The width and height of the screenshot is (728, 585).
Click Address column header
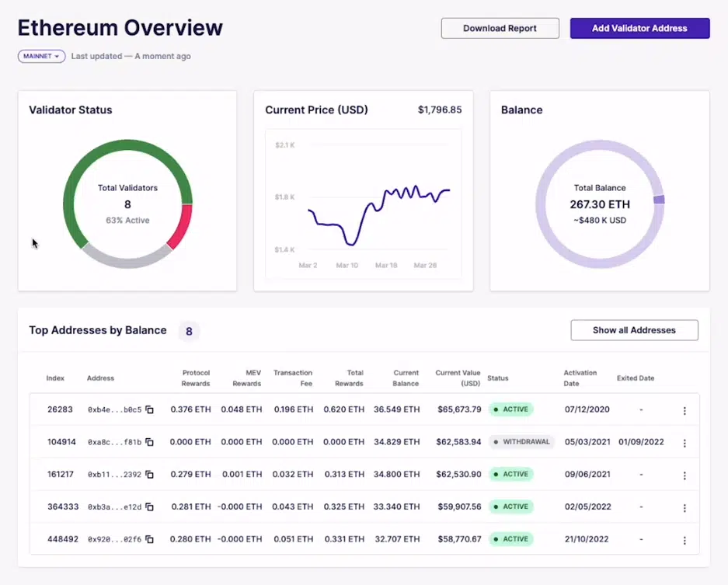coord(100,378)
